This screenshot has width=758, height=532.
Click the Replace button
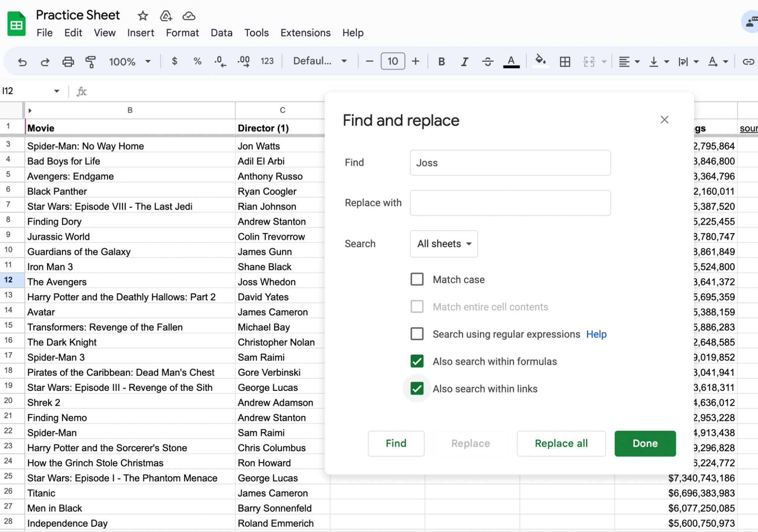tap(470, 443)
